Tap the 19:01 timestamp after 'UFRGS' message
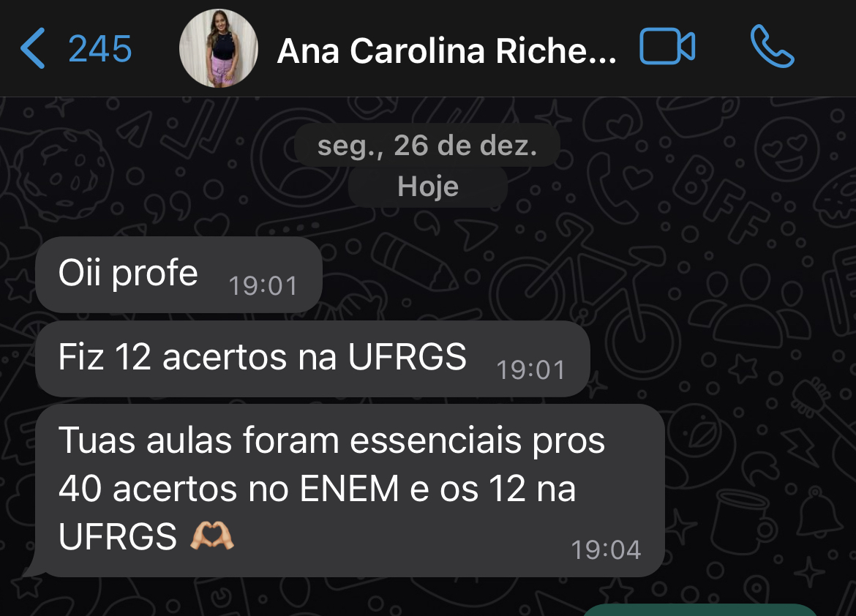The width and height of the screenshot is (856, 616). (530, 369)
